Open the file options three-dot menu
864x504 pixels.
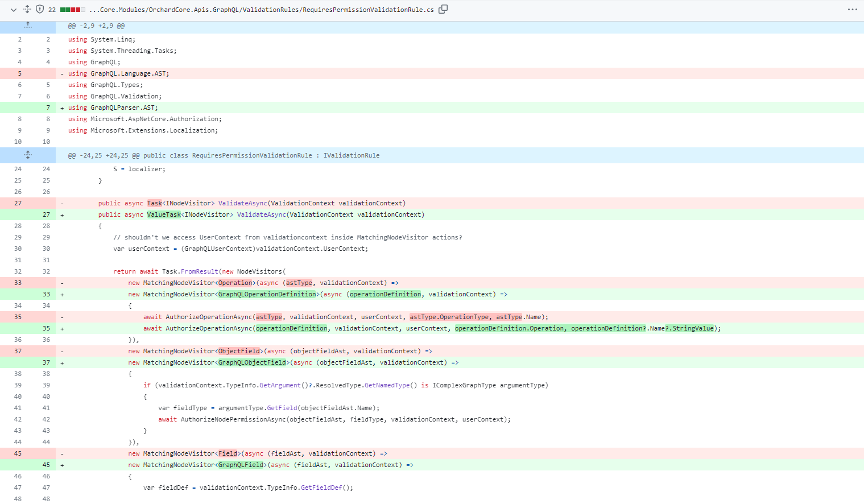tap(852, 10)
